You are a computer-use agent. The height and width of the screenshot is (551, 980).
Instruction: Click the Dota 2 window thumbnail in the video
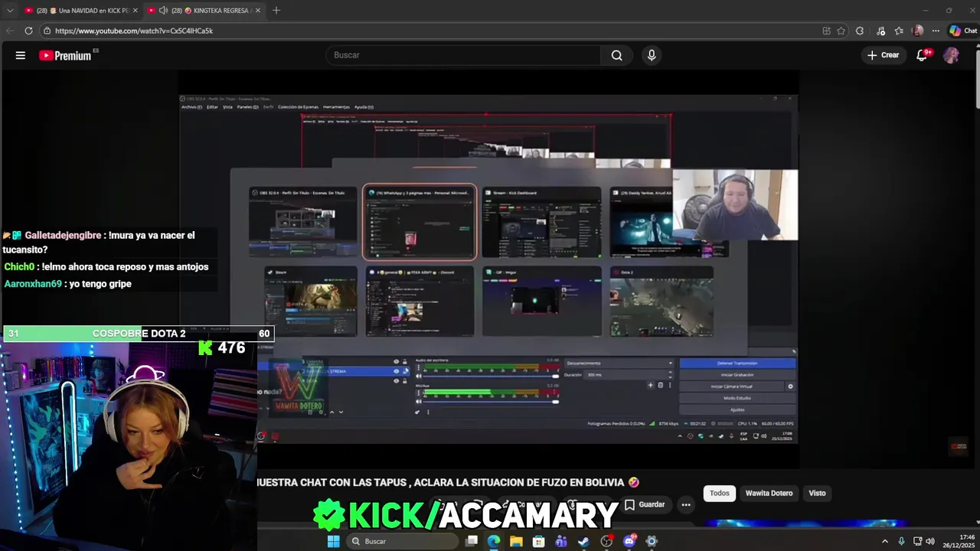(661, 301)
